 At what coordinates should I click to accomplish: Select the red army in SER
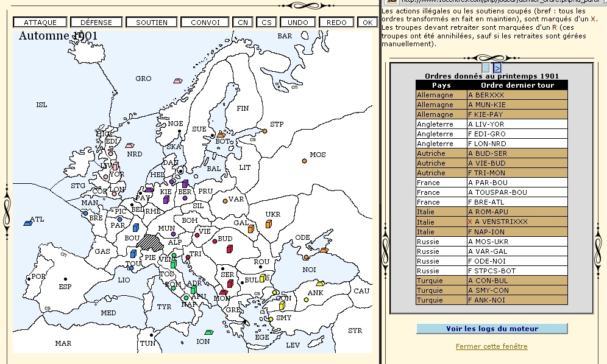[x=230, y=284]
